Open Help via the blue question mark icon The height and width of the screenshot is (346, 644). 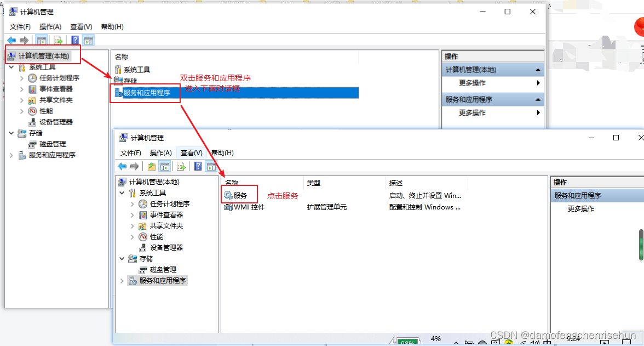click(74, 39)
